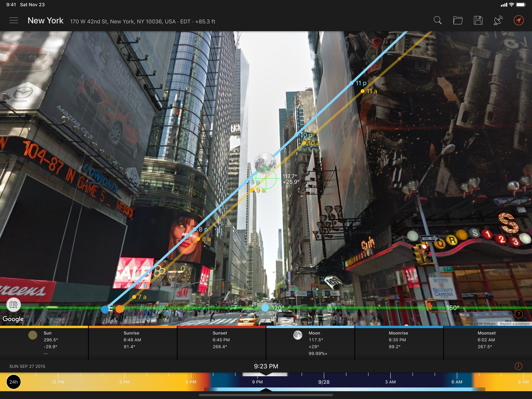This screenshot has width=532, height=399.
Task: Open the help question mark icon
Action: (519, 314)
